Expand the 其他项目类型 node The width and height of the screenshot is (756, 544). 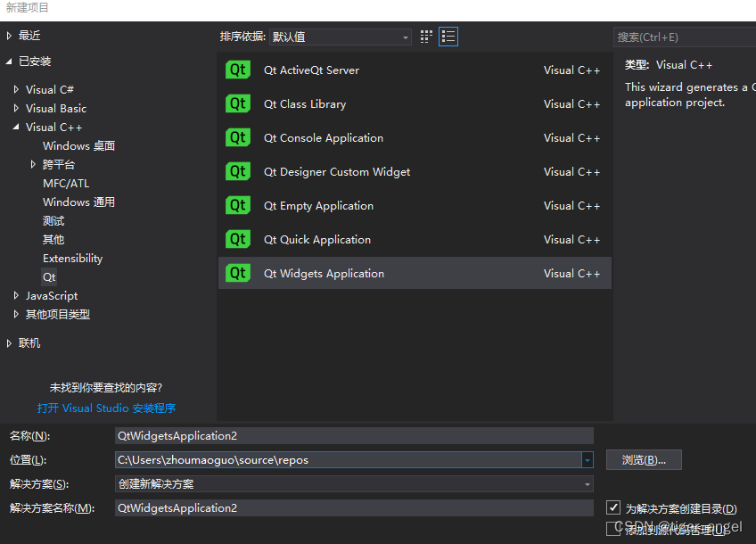pos(16,315)
